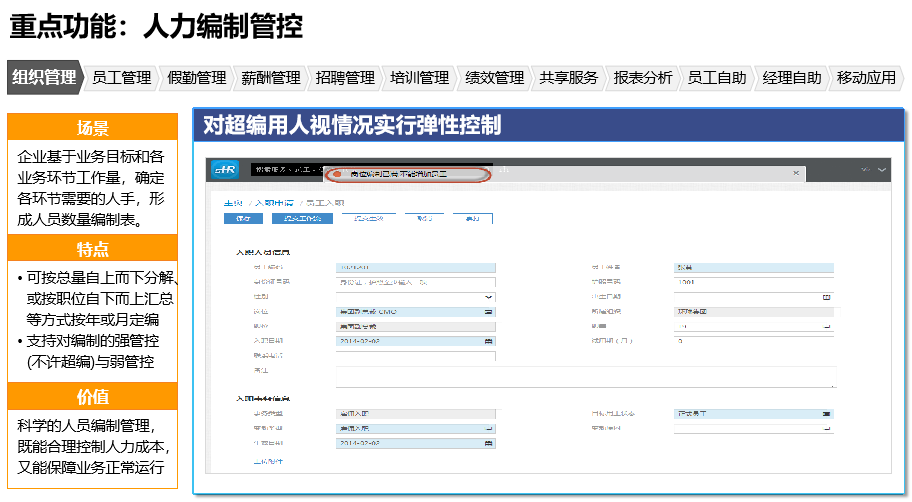This screenshot has width=912, height=502.
Task: Expand the chevron menu in sHR header
Action: [x=882, y=170]
